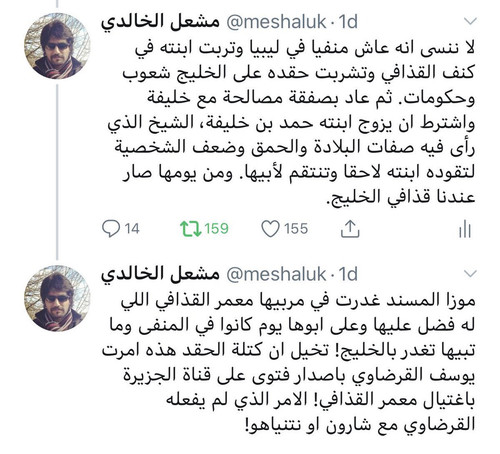Tap the share upload icon on first tweet
This screenshot has height=454, width=500.
click(350, 229)
